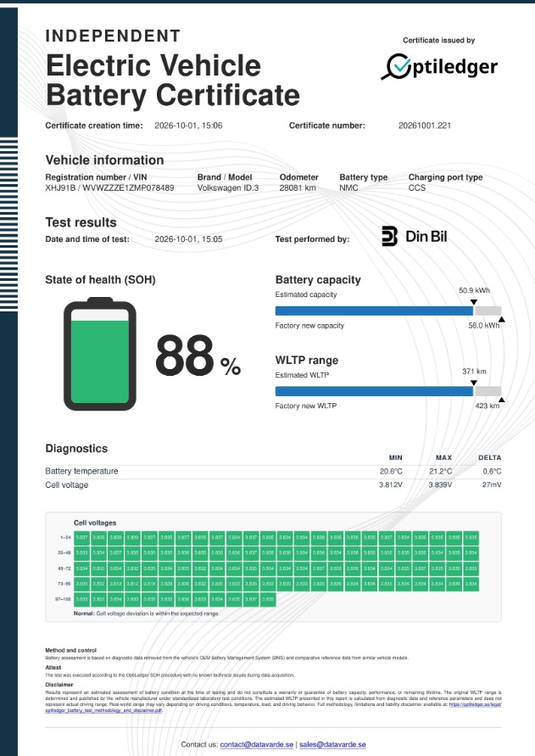The height and width of the screenshot is (756, 535).
Task: Click the Estimated capacity label
Action: click(x=306, y=294)
